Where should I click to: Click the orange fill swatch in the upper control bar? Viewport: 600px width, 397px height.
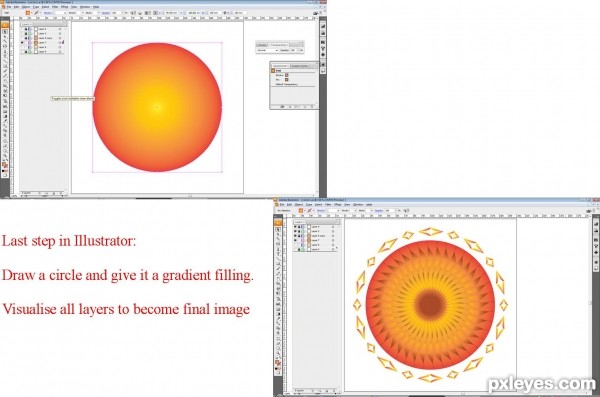click(28, 13)
